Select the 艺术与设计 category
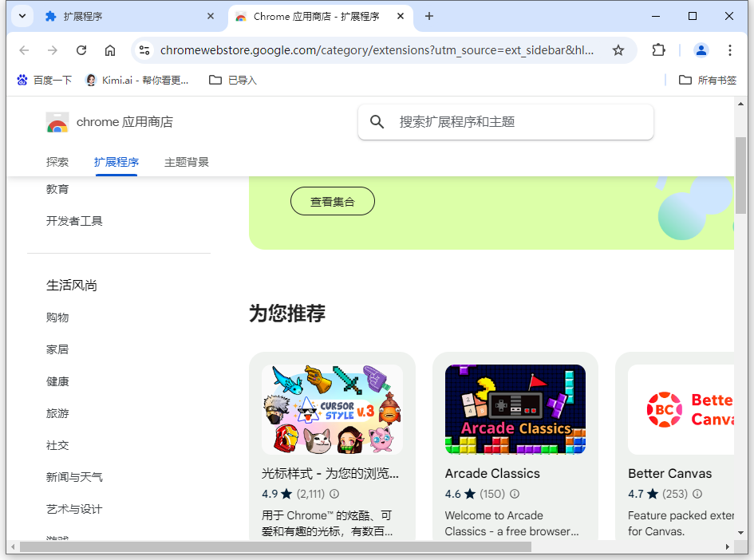Screen dimensions: 754x560 click(74, 510)
